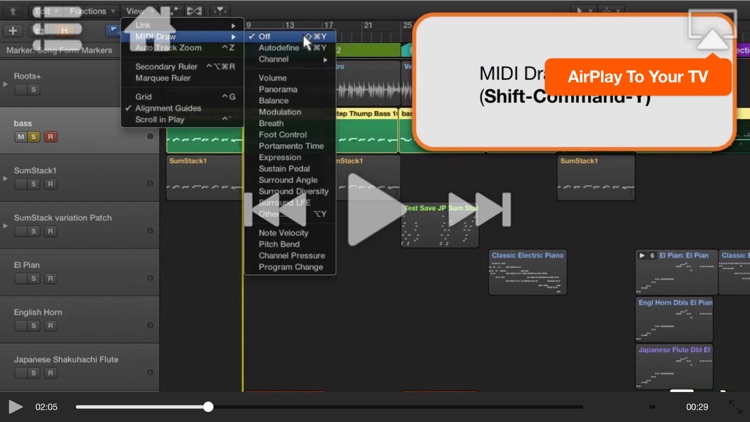The image size is (750, 422).
Task: Open the Edit dropdown menu
Action: click(46, 11)
